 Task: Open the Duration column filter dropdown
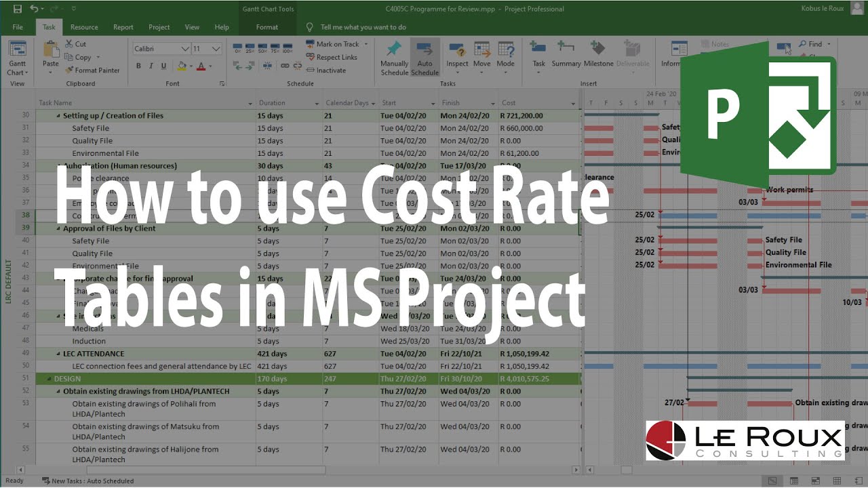[x=317, y=104]
